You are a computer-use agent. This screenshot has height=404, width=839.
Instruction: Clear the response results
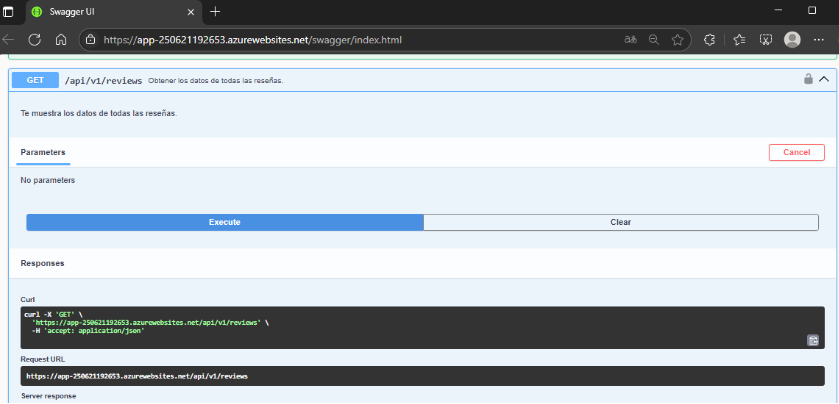(621, 222)
